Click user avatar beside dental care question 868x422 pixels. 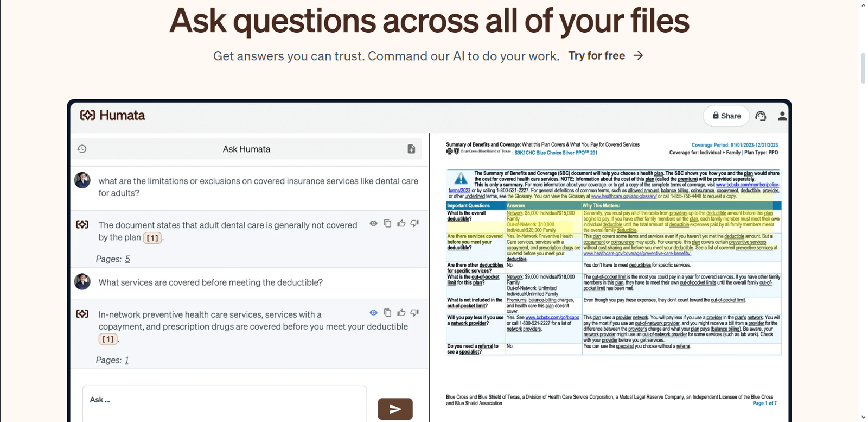[82, 180]
